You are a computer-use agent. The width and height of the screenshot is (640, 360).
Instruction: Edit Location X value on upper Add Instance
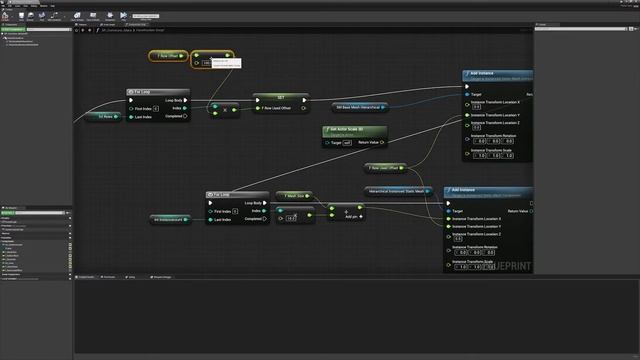(x=476, y=107)
